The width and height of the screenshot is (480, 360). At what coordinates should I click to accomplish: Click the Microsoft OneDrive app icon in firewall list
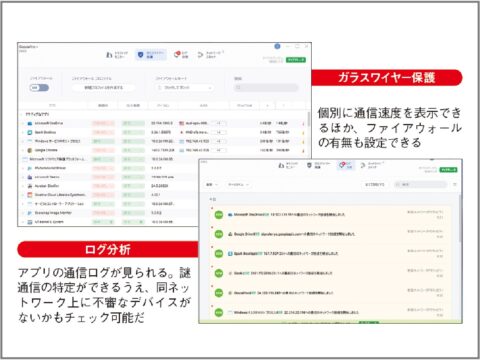29,123
